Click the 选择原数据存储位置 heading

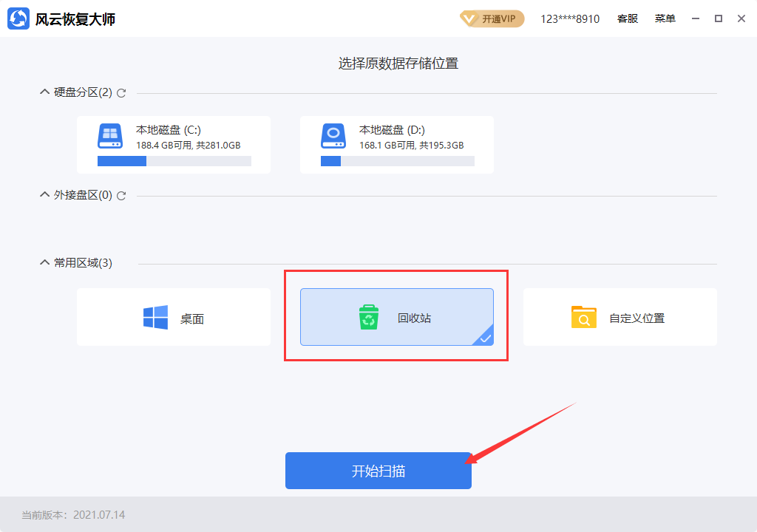coord(398,64)
